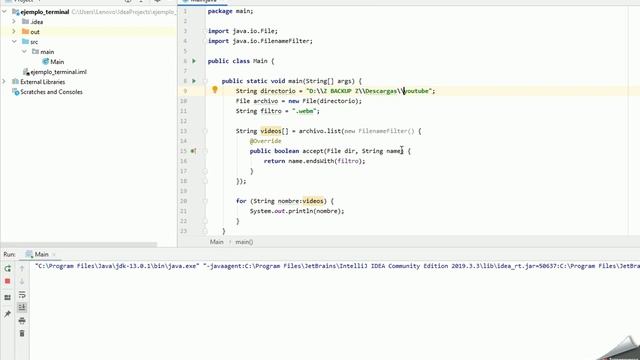Click the @Override annotation

point(265,141)
